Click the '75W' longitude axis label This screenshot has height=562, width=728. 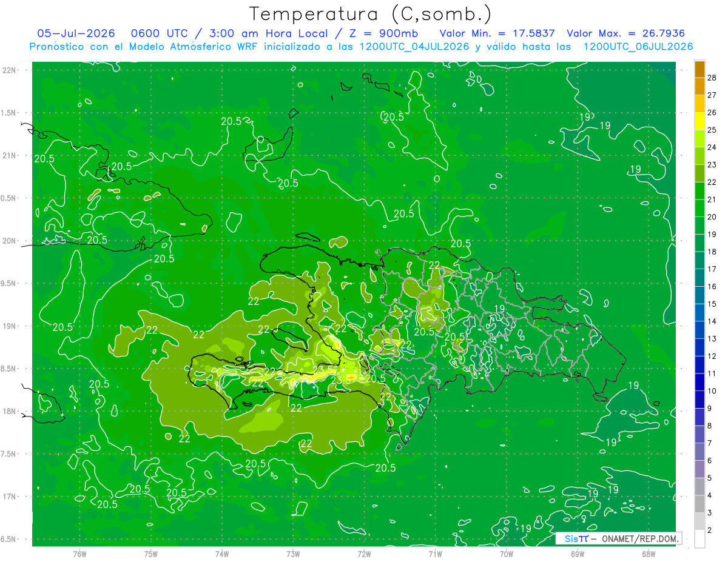point(151,554)
